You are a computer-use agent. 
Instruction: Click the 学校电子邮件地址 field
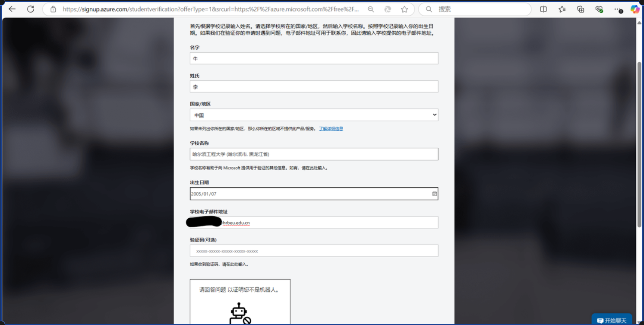[314, 223]
